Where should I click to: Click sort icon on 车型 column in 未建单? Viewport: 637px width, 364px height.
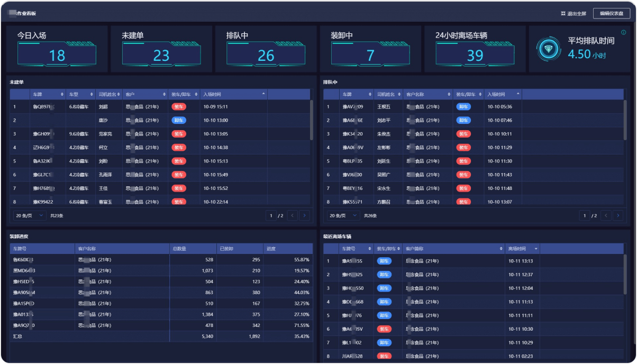91,94
